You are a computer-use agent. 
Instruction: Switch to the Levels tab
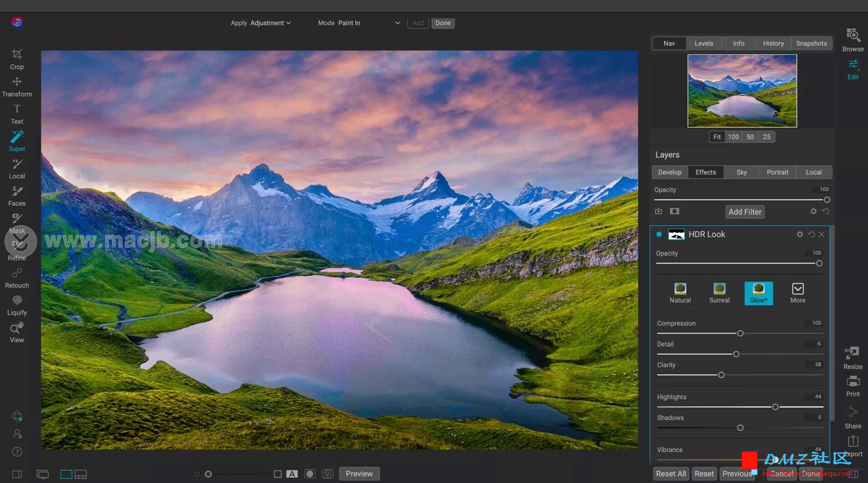point(704,43)
